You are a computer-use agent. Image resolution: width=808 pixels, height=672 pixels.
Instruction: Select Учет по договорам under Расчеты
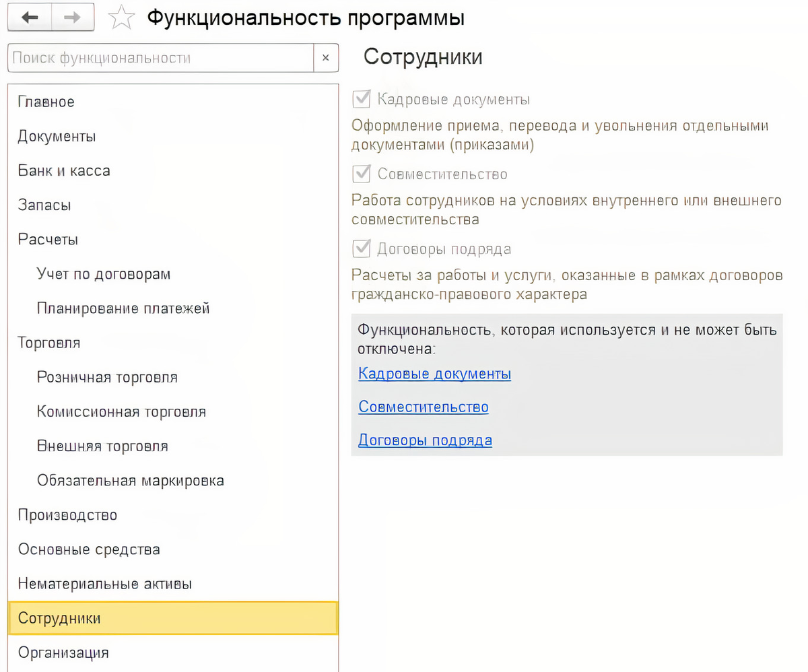click(x=104, y=274)
